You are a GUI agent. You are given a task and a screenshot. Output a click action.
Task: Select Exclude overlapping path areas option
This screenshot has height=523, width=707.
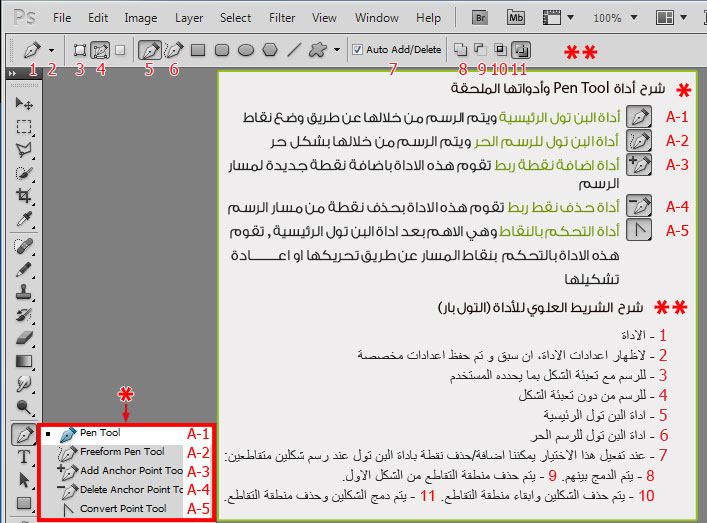(x=522, y=50)
